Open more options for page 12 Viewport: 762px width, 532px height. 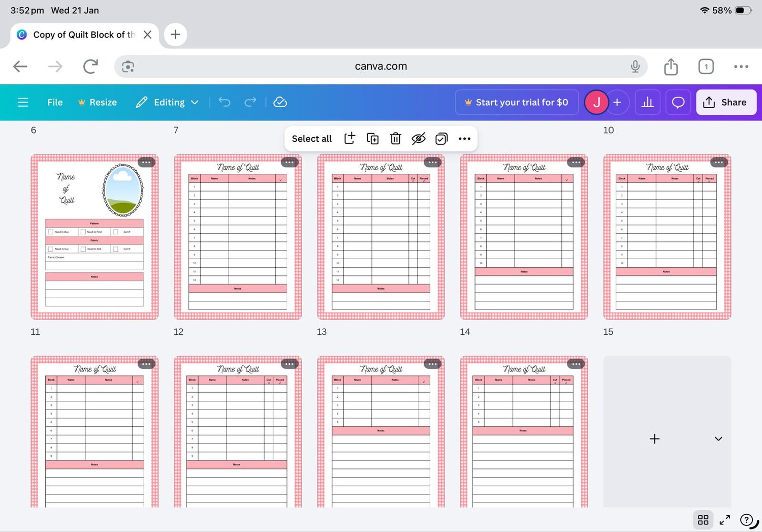(290, 364)
